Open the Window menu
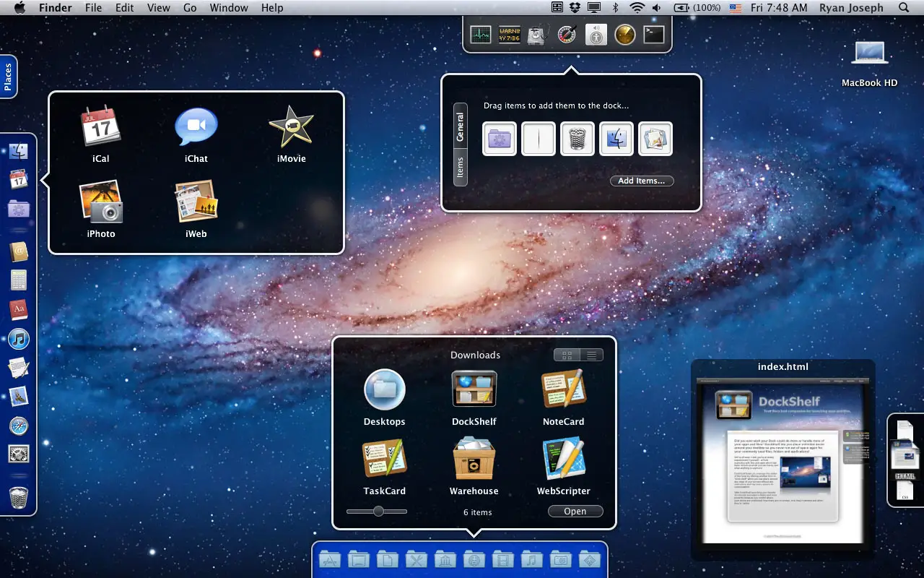 pos(228,7)
